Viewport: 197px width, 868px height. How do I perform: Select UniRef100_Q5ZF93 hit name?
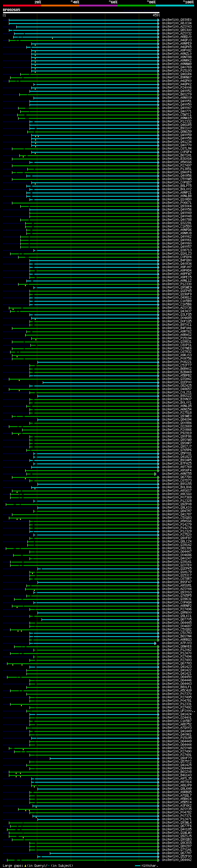click(x=176, y=857)
